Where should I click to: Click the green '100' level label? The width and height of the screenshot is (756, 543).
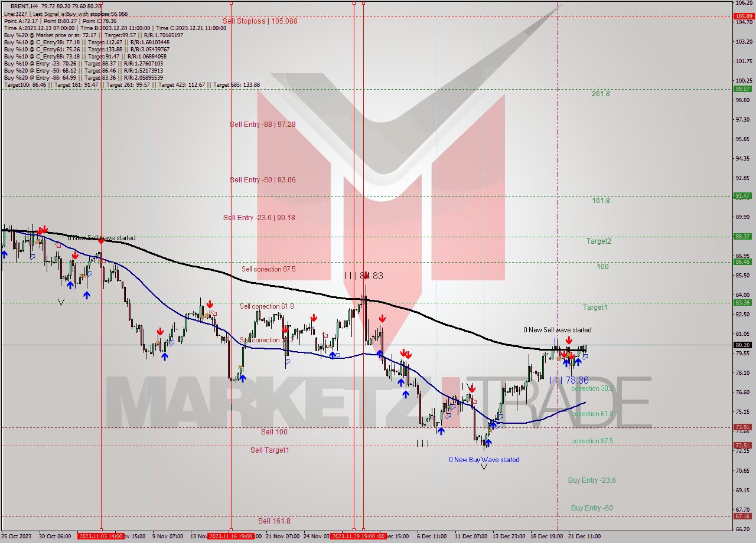point(602,266)
